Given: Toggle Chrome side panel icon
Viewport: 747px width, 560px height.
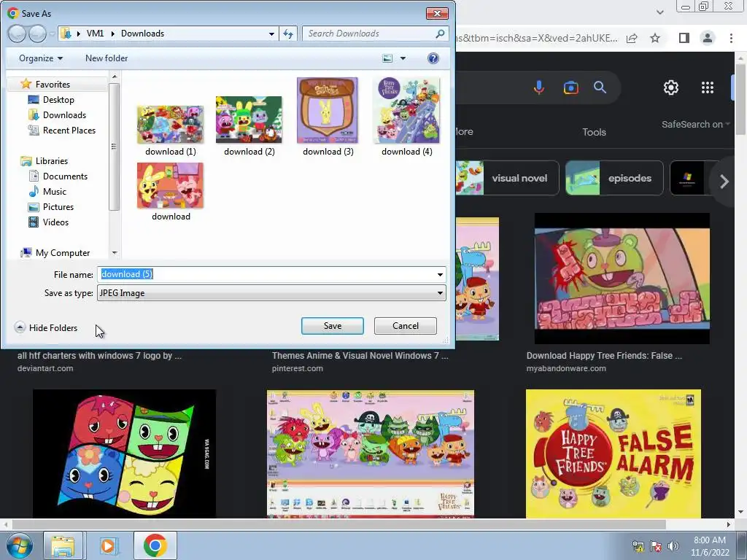Looking at the screenshot, I should [684, 38].
